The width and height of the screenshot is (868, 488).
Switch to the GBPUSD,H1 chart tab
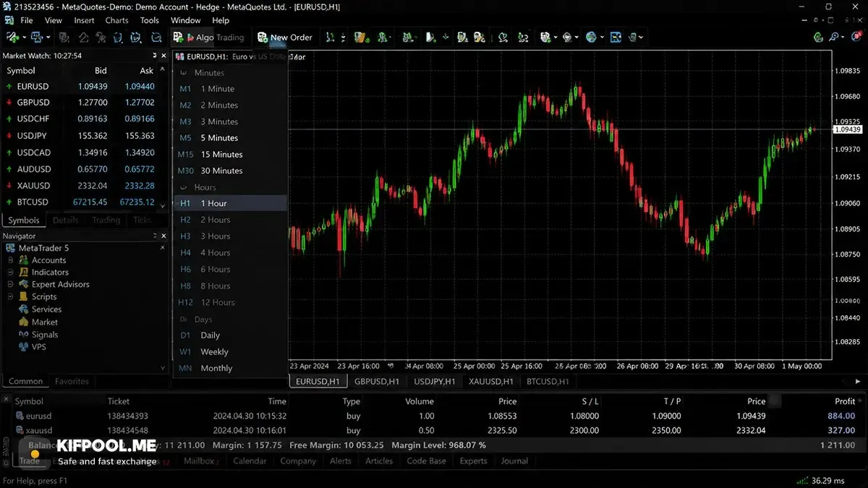[x=376, y=381]
